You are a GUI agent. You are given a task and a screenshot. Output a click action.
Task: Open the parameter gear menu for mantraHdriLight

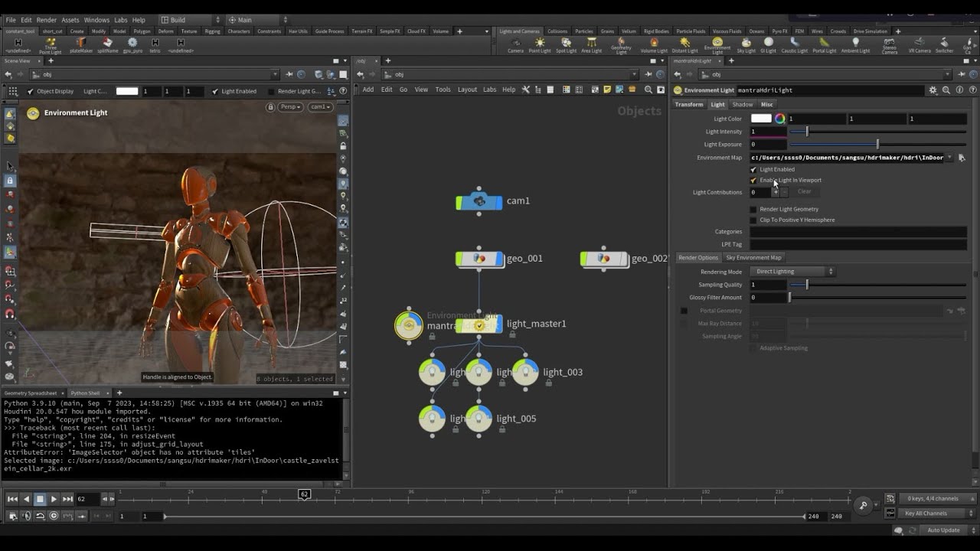click(933, 90)
